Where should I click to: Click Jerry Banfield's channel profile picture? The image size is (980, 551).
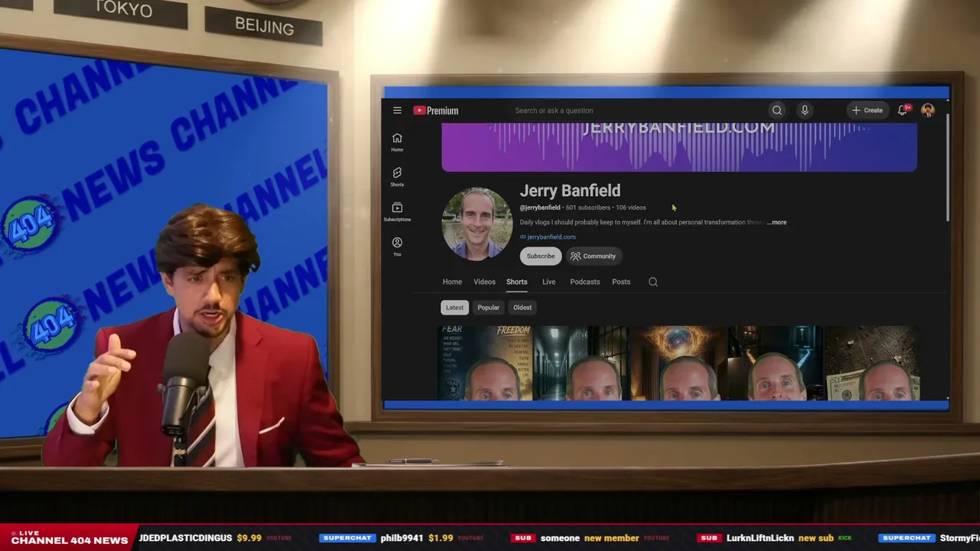point(477,223)
